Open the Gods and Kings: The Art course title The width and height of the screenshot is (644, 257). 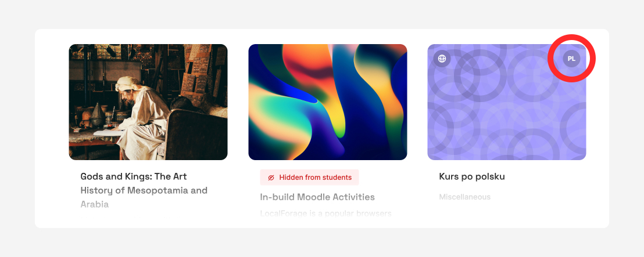(134, 177)
